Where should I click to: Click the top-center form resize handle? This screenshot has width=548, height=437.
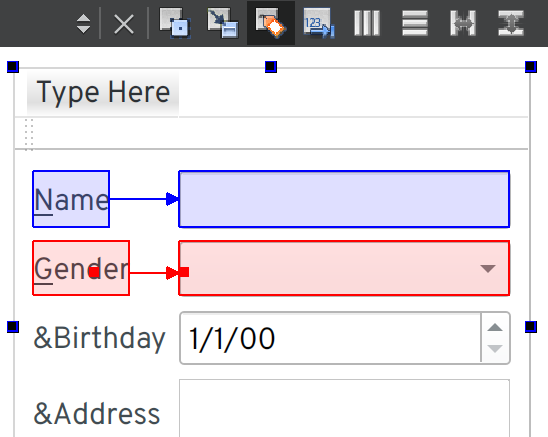tap(271, 66)
